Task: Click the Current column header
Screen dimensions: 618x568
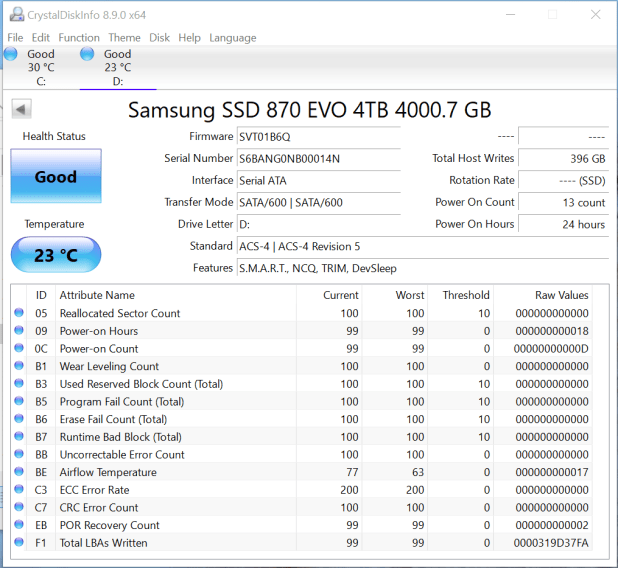Action: coord(329,295)
